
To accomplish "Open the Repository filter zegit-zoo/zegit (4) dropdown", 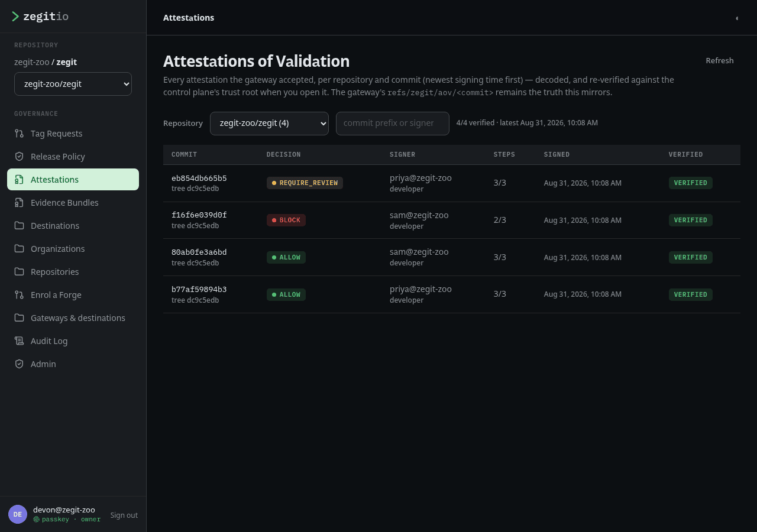I will tap(269, 124).
